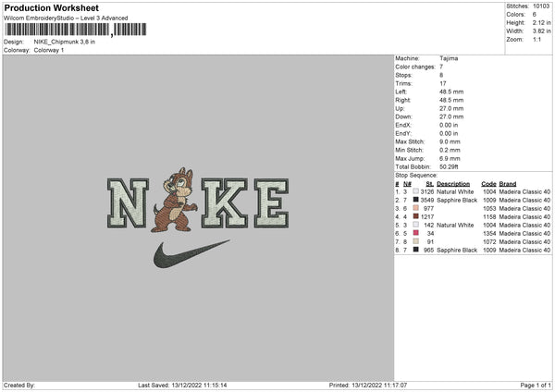
Task: Click the barcode under the title
Action: pyautogui.click(x=76, y=30)
